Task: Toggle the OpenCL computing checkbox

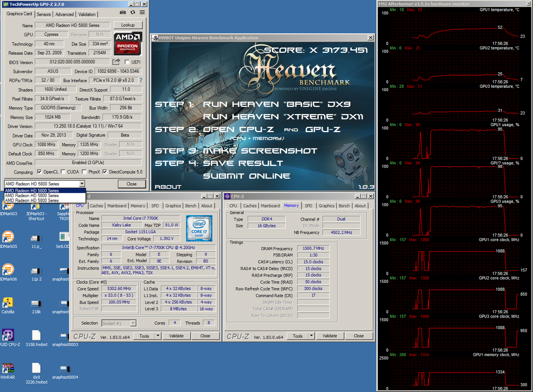Action: tap(39, 172)
